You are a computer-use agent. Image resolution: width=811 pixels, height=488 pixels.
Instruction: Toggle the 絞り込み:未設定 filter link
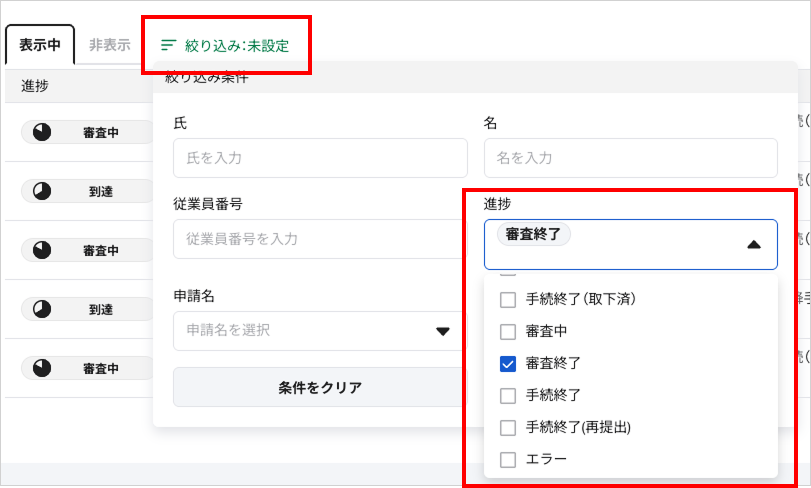pyautogui.click(x=225, y=45)
